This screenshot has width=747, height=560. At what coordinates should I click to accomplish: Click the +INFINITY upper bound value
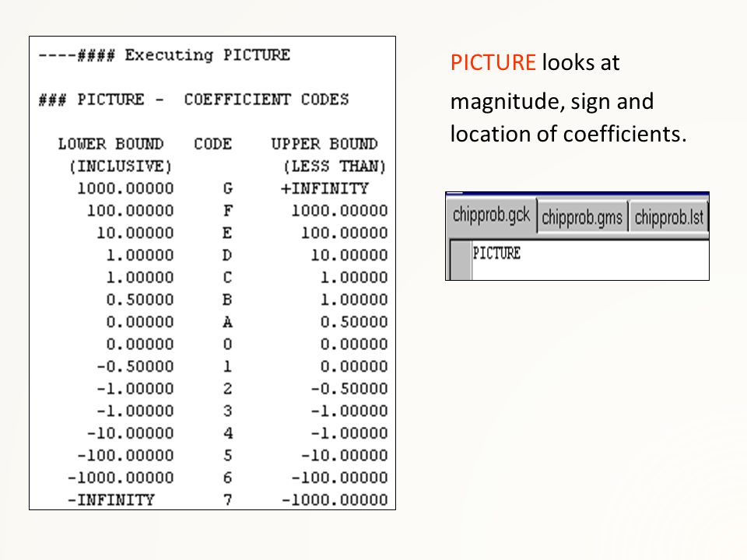(x=324, y=188)
